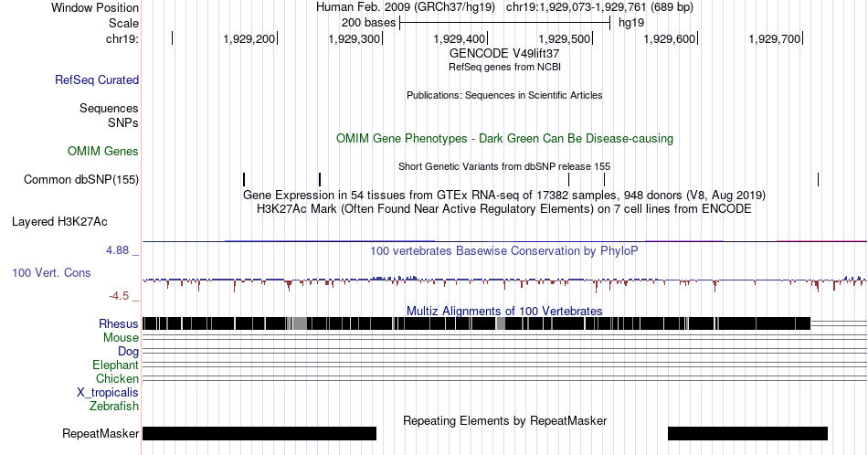Click the X_tropicalis alignment row label
This screenshot has width=868, height=455.
[108, 393]
